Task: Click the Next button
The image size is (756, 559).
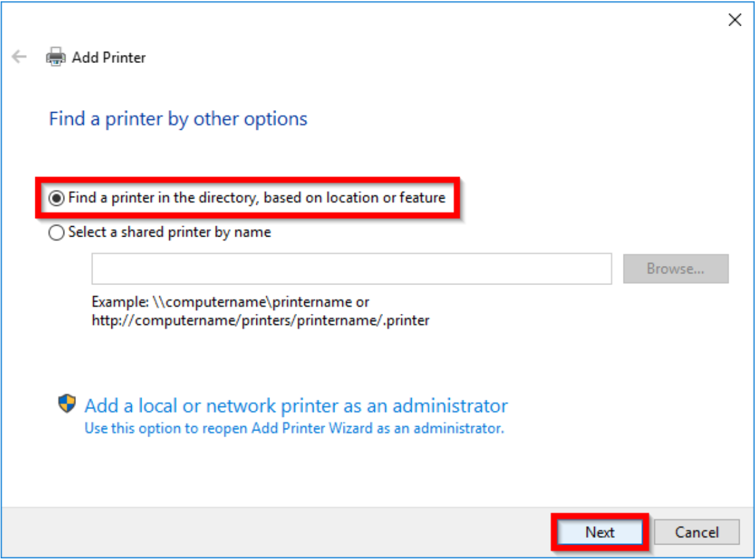Action: coord(599,532)
